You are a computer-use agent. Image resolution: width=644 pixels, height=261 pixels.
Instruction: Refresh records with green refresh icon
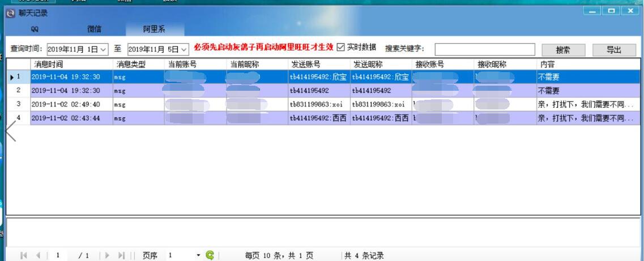(x=210, y=256)
